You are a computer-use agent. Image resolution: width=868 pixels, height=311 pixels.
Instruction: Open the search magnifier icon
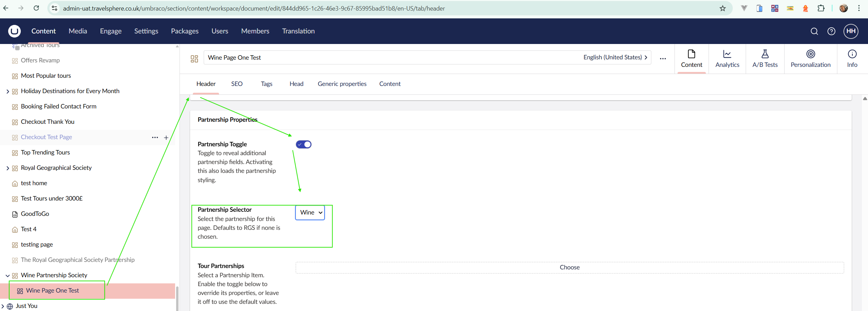click(814, 31)
